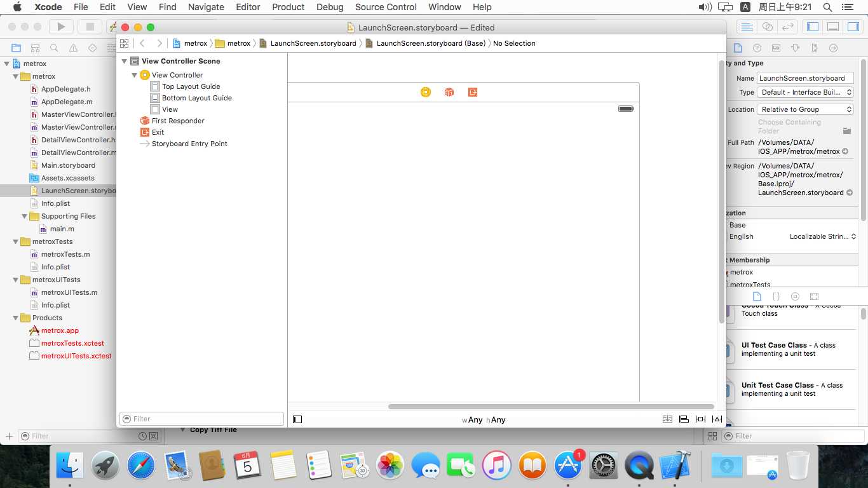The image size is (868, 488).
Task: Open the Attributes inspector
Action: coord(795,48)
